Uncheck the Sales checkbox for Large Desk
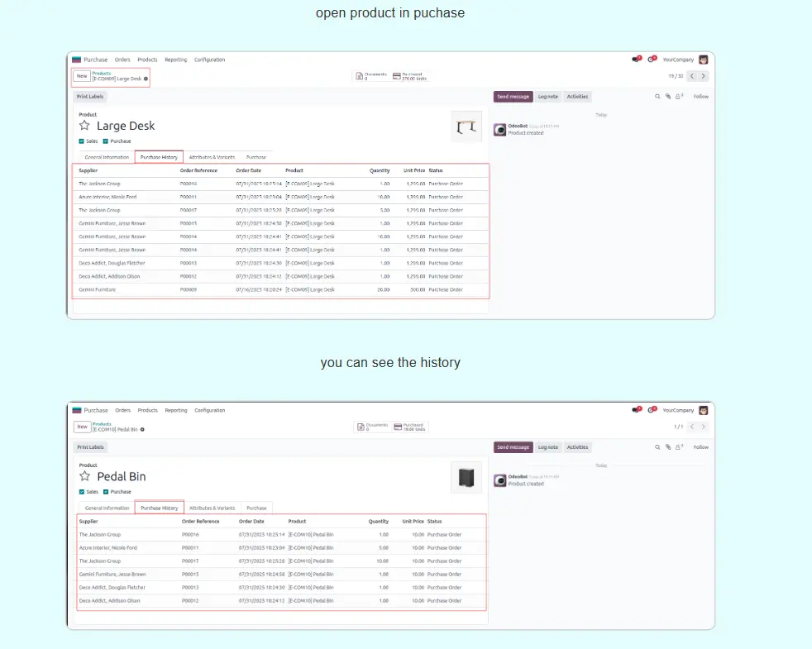 pyautogui.click(x=82, y=141)
